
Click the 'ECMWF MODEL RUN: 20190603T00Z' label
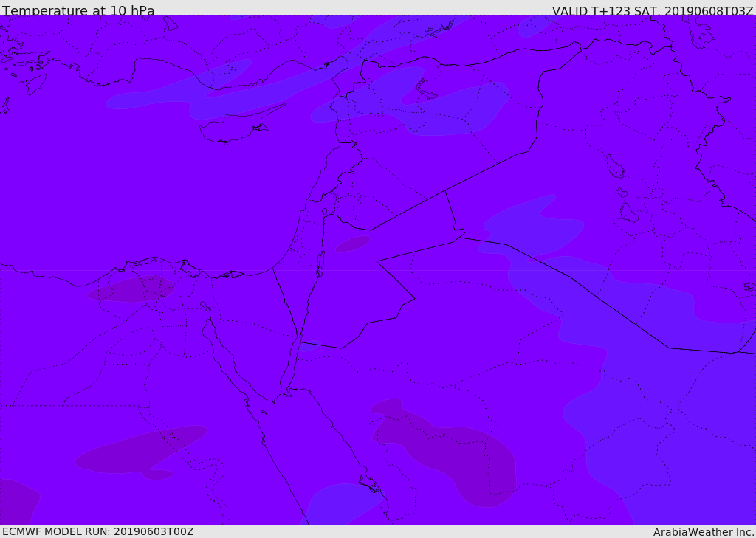click(x=98, y=532)
